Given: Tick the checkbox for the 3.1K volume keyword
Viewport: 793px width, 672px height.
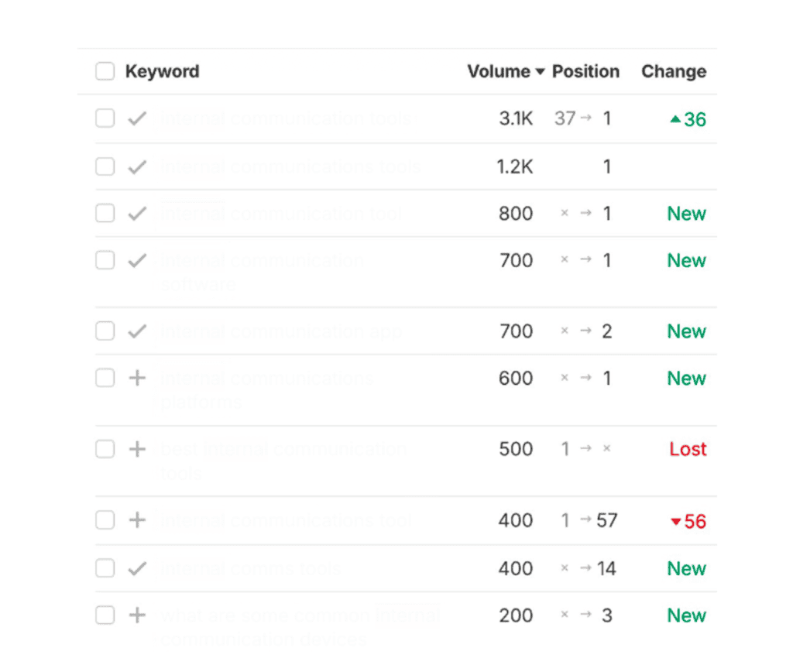Looking at the screenshot, I should click(105, 119).
